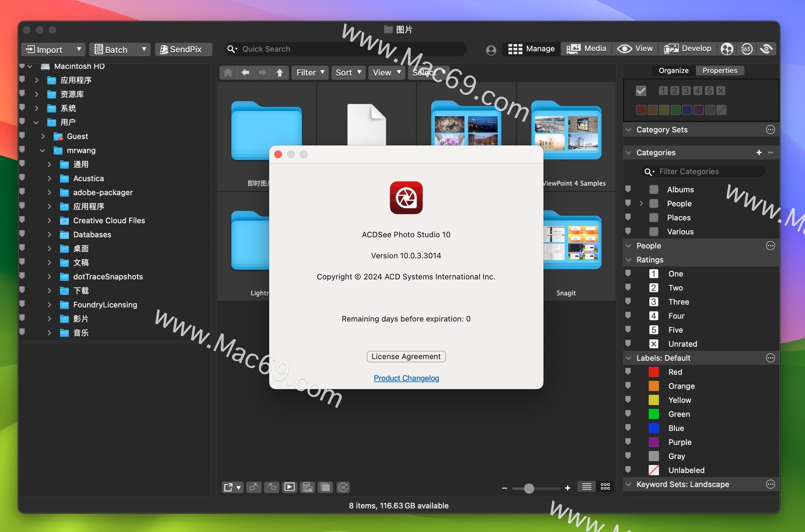805x532 pixels.
Task: Switch to Media mode
Action: click(586, 49)
